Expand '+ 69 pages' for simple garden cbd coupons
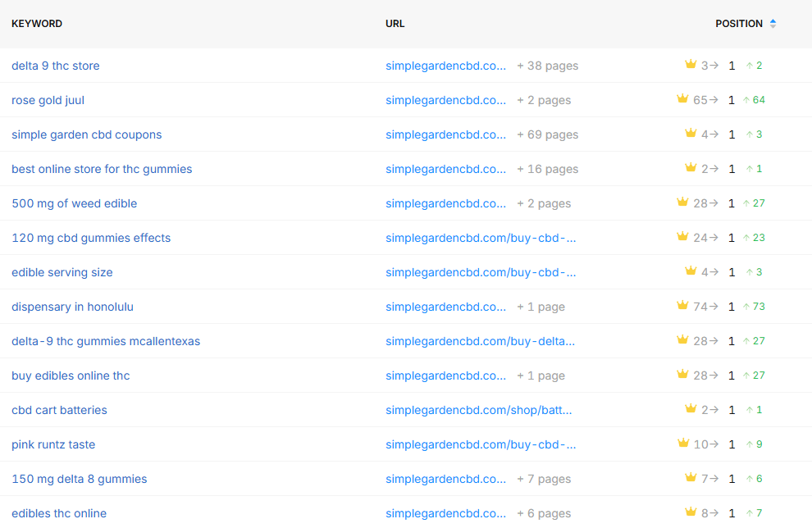The width and height of the screenshot is (812, 528). coord(547,134)
